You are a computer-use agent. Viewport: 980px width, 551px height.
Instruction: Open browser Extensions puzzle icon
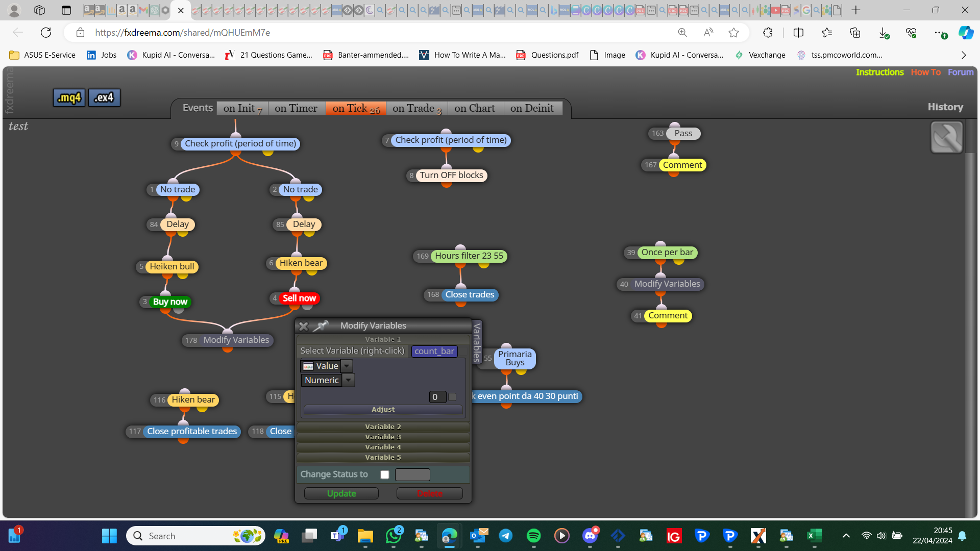pos(768,33)
